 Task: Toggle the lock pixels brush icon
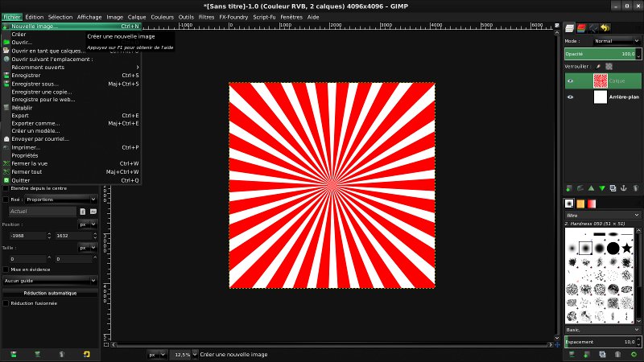click(598, 67)
